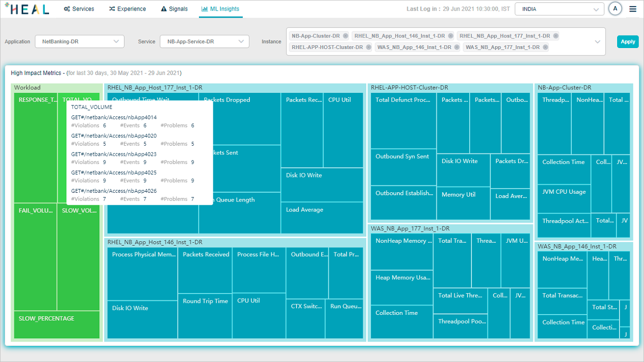Switch to the Experience tab
Screen dimensions: 644x362
(x=127, y=9)
